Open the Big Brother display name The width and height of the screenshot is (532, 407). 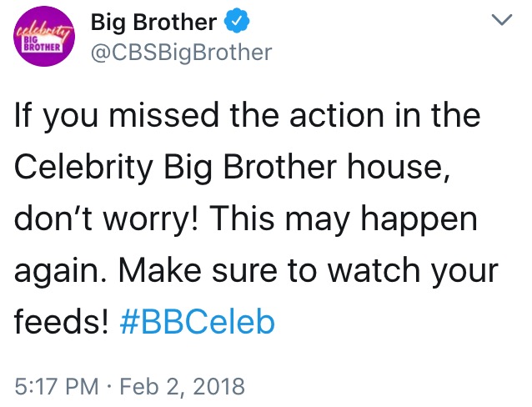click(x=153, y=23)
